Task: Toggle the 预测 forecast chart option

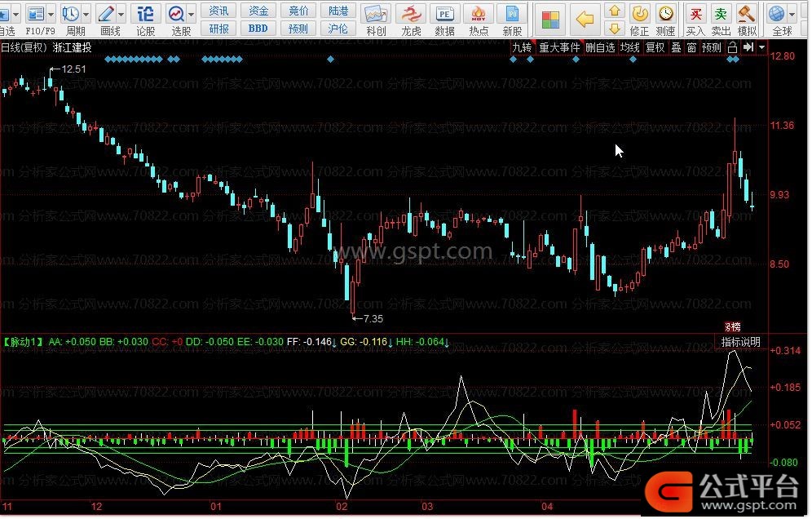Action: pos(712,47)
